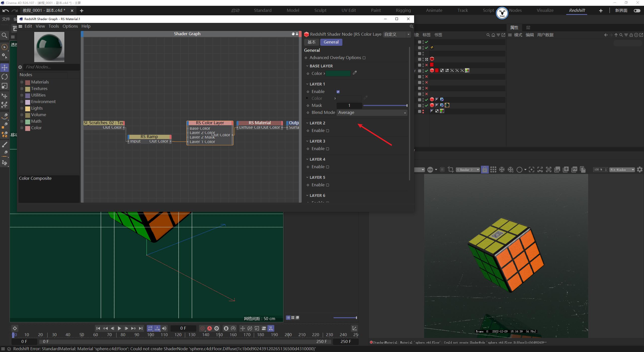This screenshot has height=352, width=644.
Task: Click the green Base Layer color swatch
Action: [338, 73]
